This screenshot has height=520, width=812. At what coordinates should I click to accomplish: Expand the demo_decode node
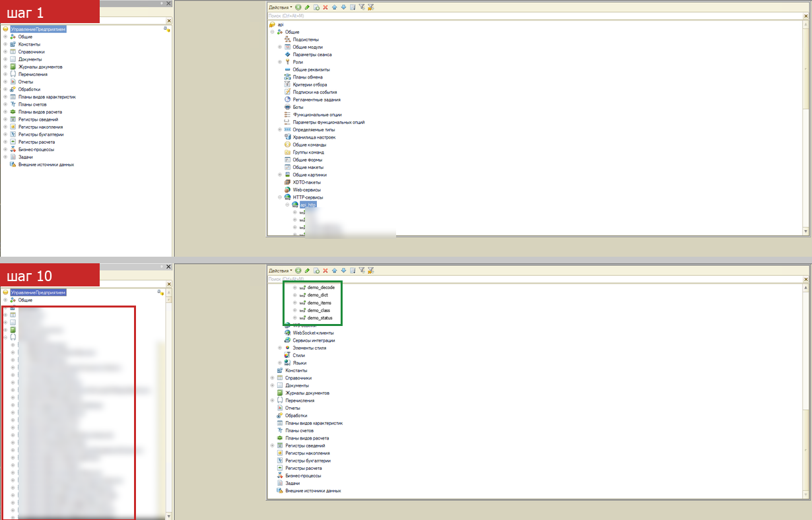click(294, 288)
